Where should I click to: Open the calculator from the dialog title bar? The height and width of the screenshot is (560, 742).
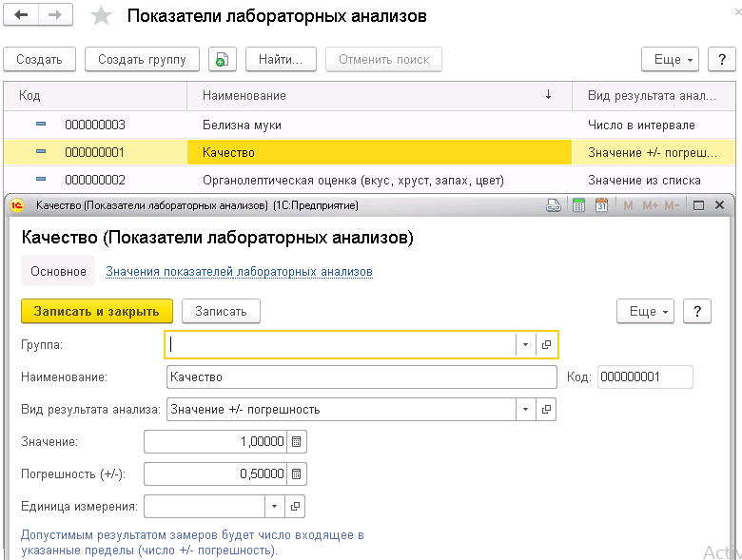click(x=577, y=204)
